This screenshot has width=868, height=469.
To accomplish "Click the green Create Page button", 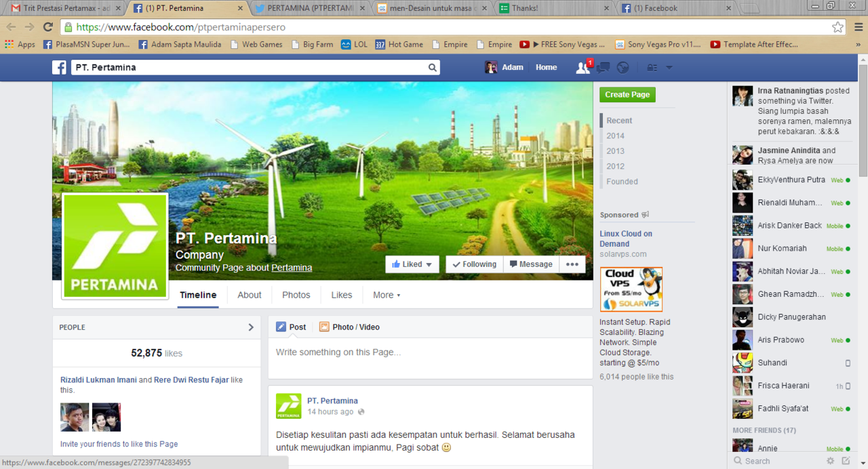I will tap(627, 95).
